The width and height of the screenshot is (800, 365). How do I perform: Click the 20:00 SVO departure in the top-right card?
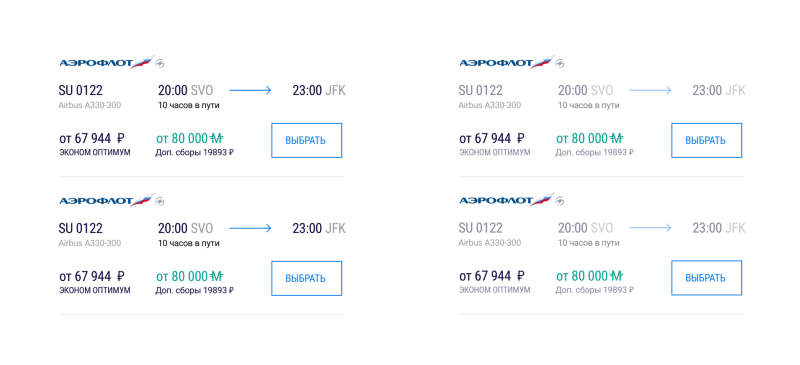[585, 91]
